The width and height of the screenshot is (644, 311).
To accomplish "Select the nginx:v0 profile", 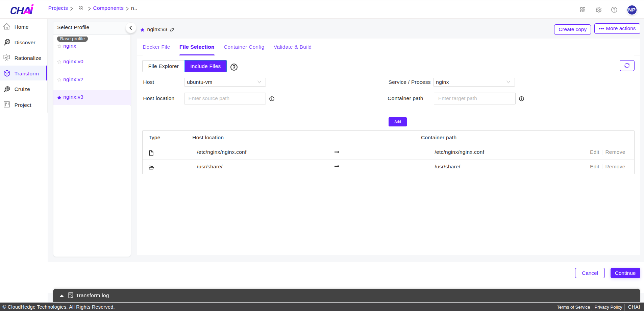I will coord(73,62).
